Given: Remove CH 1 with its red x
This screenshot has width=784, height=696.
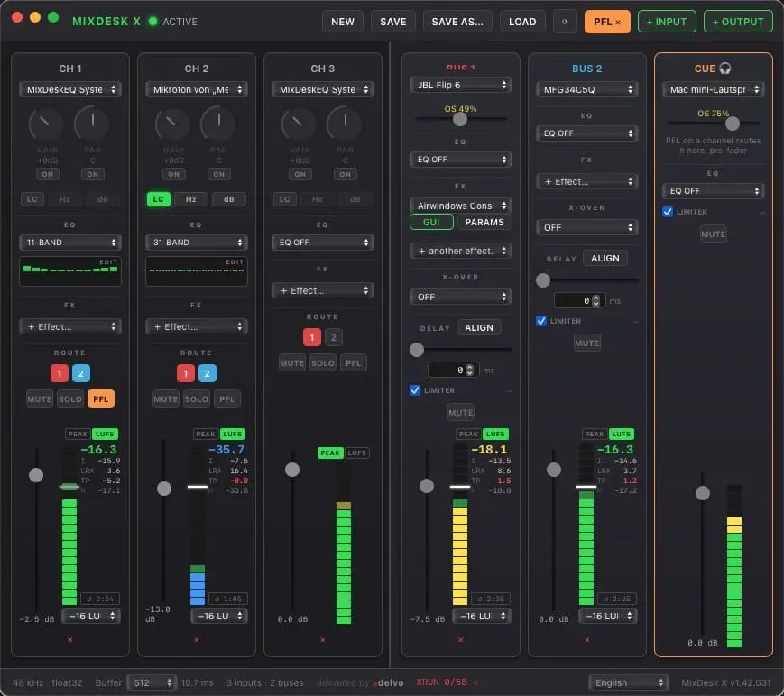Looking at the screenshot, I should point(70,639).
